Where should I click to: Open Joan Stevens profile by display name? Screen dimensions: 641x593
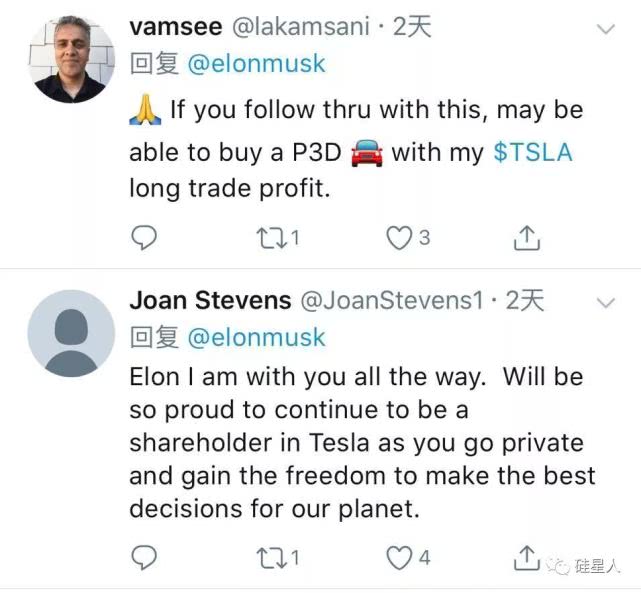click(x=210, y=300)
